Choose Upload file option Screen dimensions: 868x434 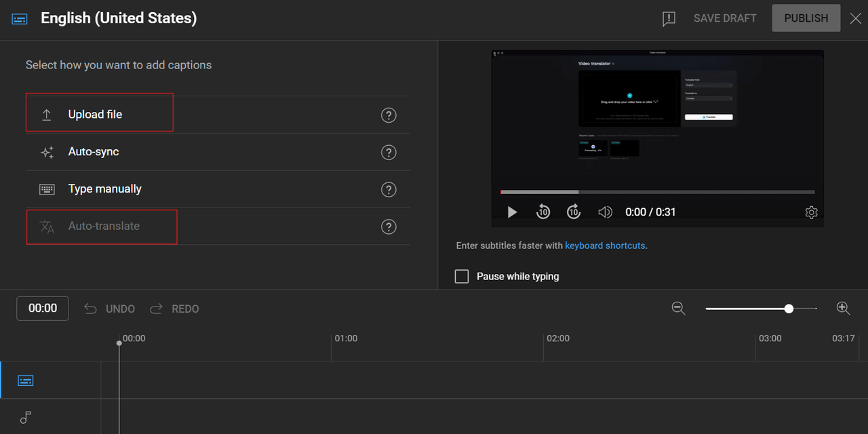[x=218, y=115]
